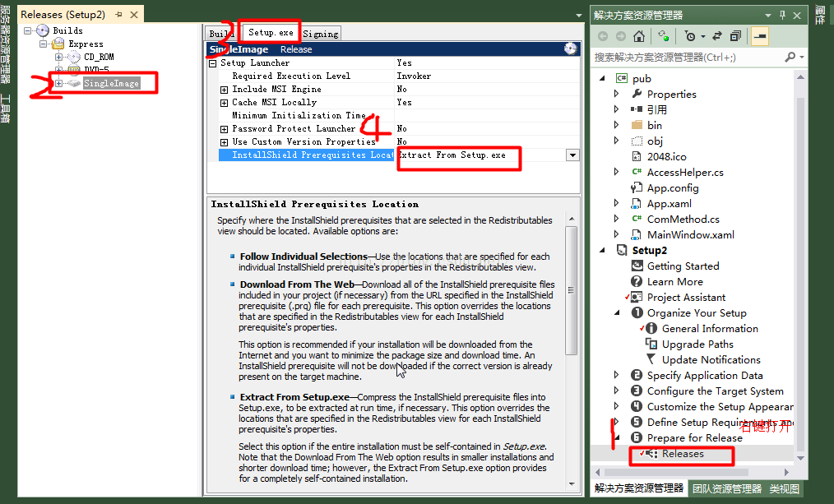Click the pin icon on Releases (Setup2) tab
The image size is (834, 504).
(x=118, y=14)
